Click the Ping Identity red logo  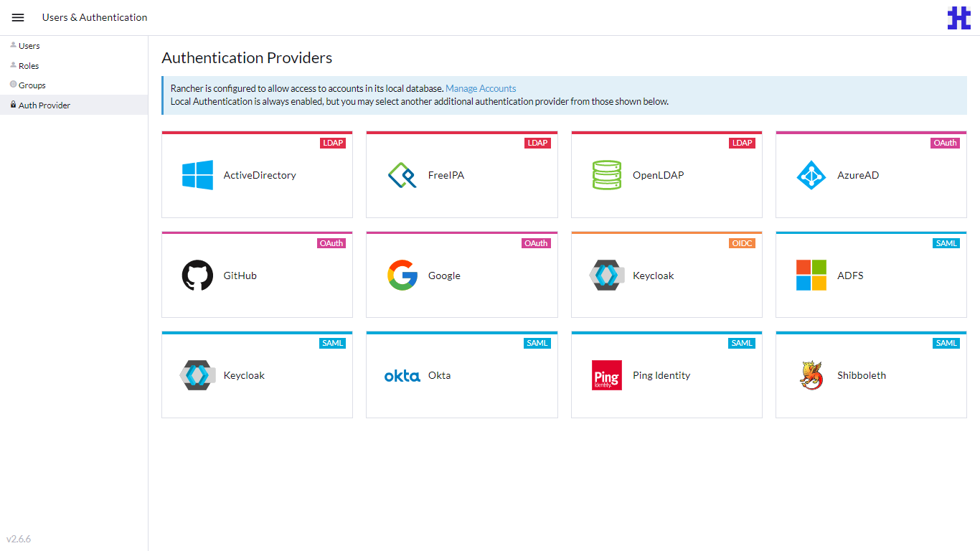607,375
